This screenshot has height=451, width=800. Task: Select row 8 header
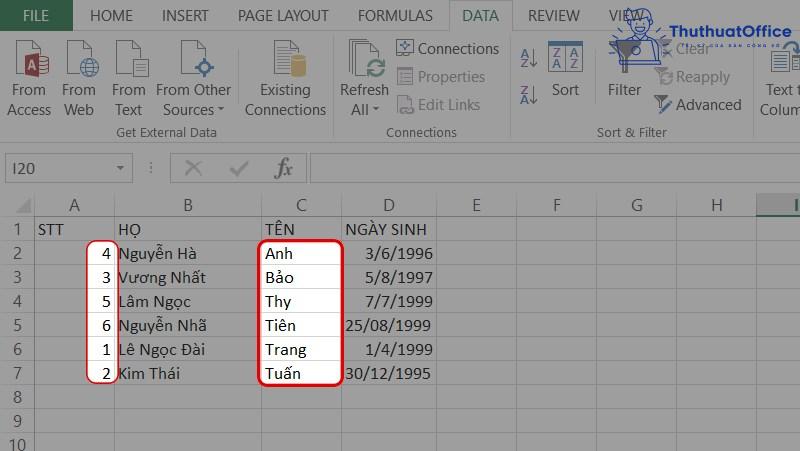point(17,397)
